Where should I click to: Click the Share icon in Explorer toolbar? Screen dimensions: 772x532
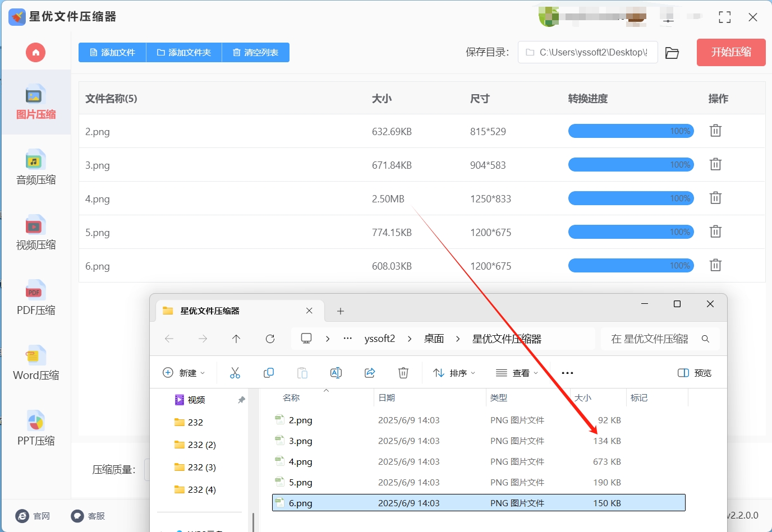370,373
